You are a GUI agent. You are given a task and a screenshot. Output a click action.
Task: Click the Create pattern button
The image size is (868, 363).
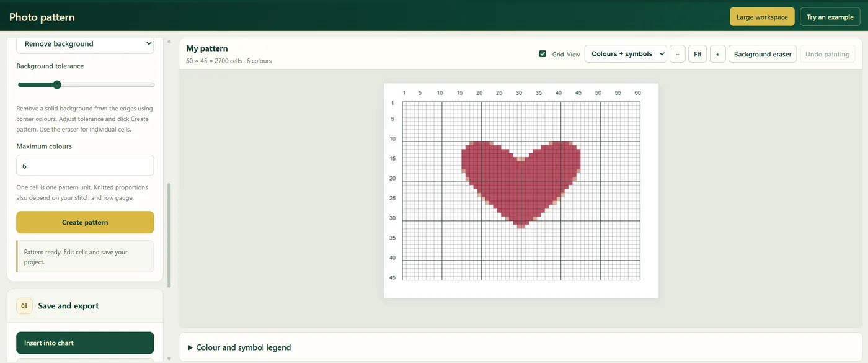pyautogui.click(x=85, y=222)
